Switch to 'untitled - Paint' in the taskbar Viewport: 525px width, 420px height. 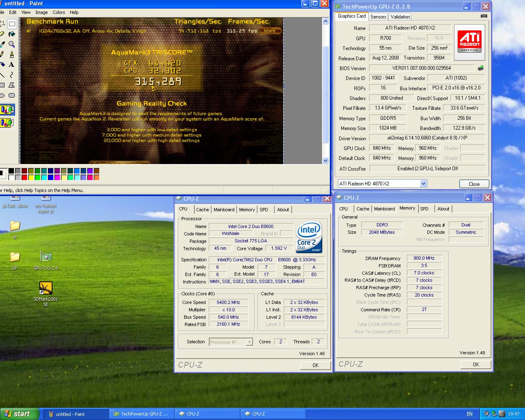pyautogui.click(x=76, y=414)
